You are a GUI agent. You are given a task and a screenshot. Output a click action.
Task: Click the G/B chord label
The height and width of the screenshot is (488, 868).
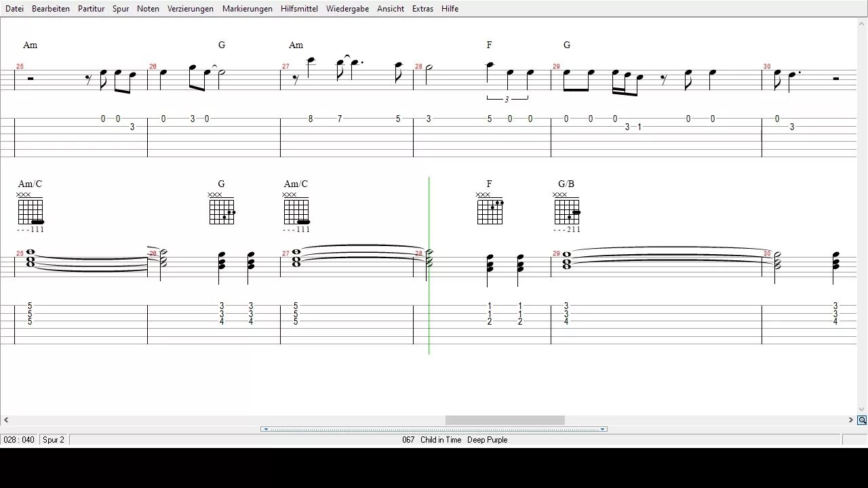pos(566,184)
